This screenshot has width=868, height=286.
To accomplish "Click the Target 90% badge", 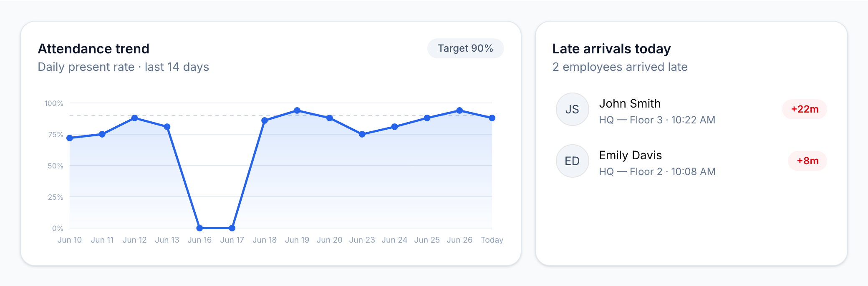I will point(465,48).
